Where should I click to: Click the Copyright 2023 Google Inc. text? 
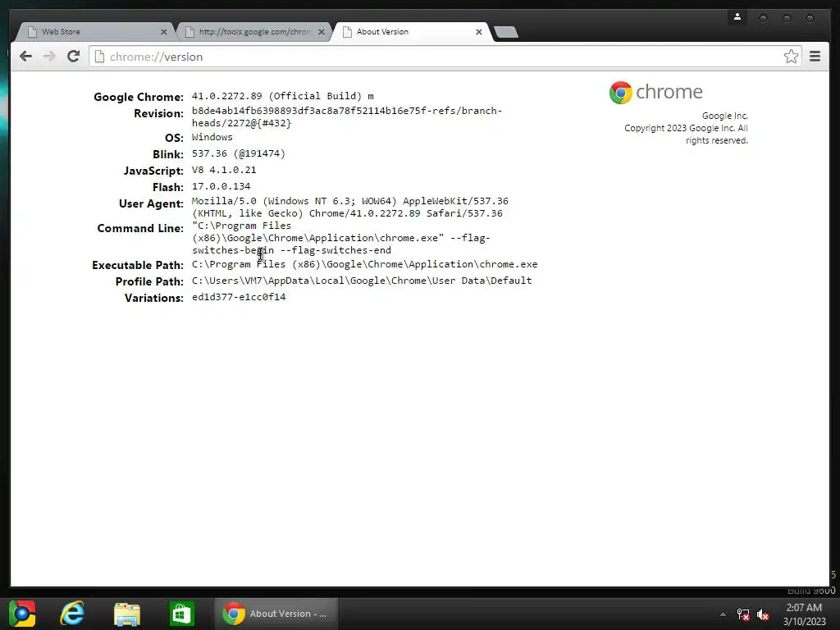point(686,134)
